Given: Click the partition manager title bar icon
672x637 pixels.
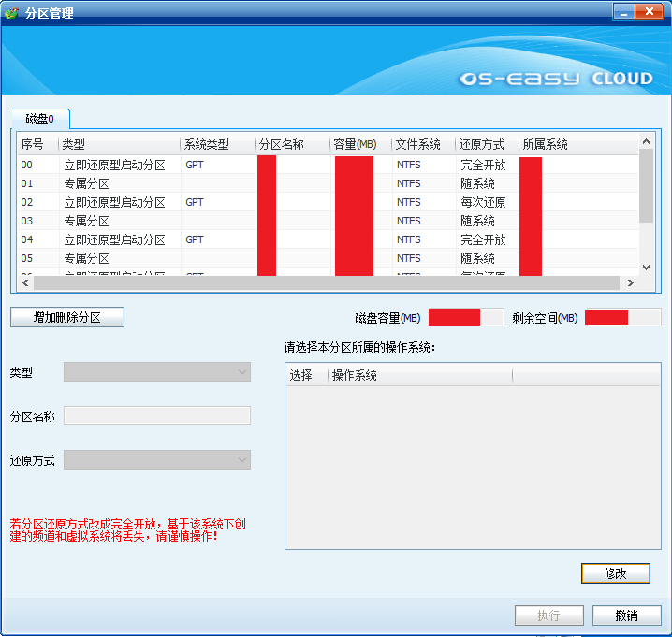Looking at the screenshot, I should [11, 13].
